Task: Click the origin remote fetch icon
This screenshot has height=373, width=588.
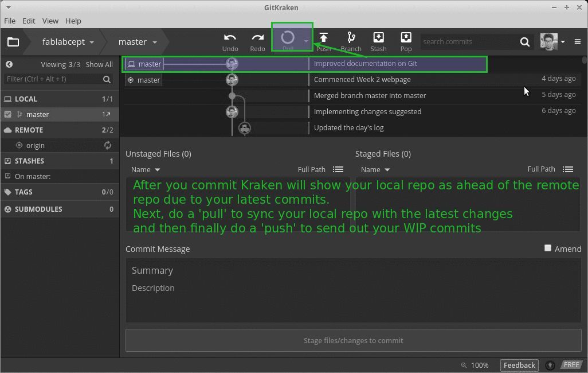Action: (108, 145)
